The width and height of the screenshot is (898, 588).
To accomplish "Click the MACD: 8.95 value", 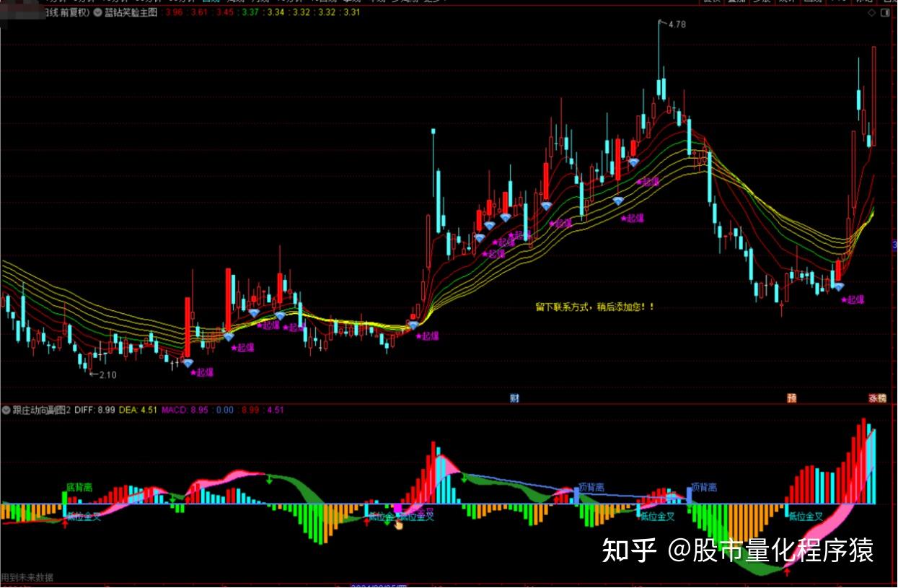I will (x=185, y=410).
